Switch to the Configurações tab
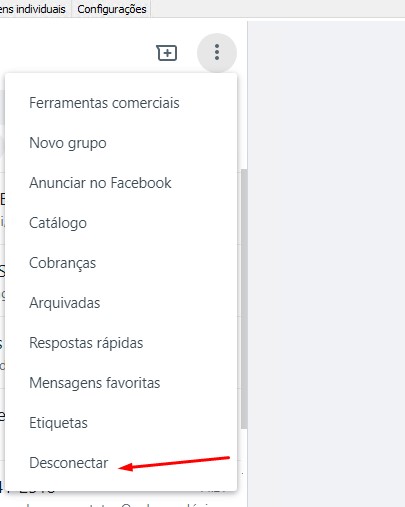This screenshot has height=507, width=405. point(112,9)
